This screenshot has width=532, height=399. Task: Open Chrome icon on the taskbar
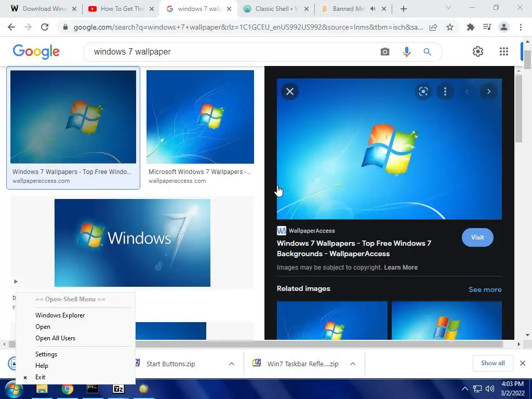67,389
